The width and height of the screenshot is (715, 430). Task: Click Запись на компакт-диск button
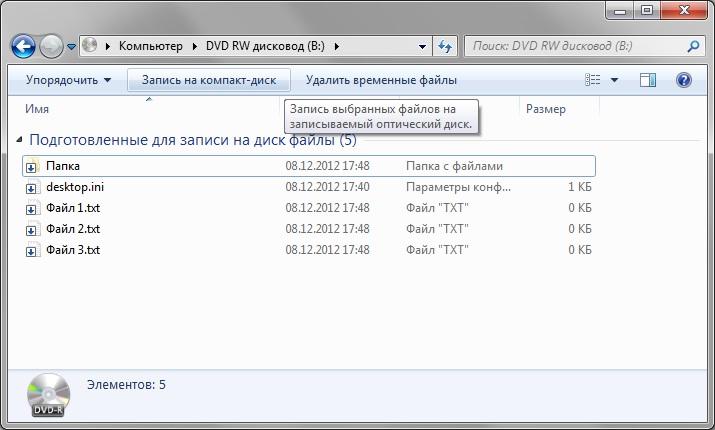click(208, 80)
